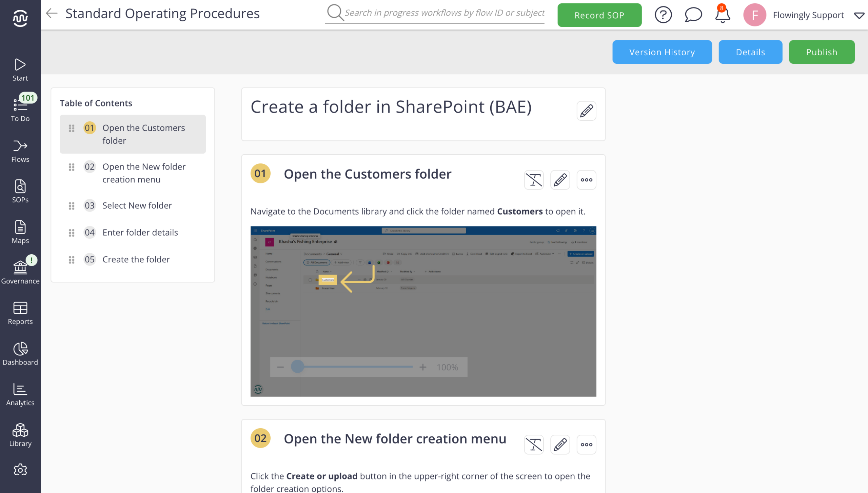Edit the SOP title with pencil icon
The image size is (868, 493).
(586, 111)
